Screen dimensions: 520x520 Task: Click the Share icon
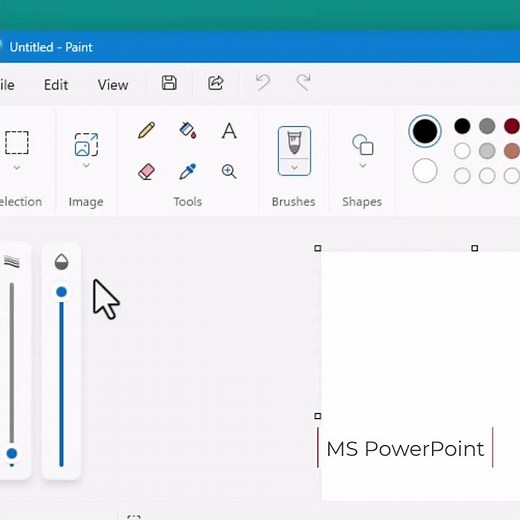point(216,83)
